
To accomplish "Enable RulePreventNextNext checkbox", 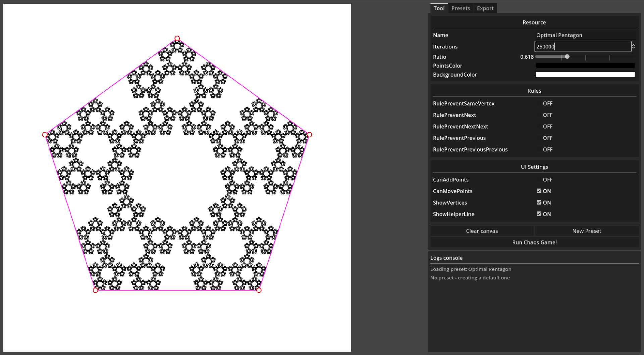I will click(x=539, y=126).
